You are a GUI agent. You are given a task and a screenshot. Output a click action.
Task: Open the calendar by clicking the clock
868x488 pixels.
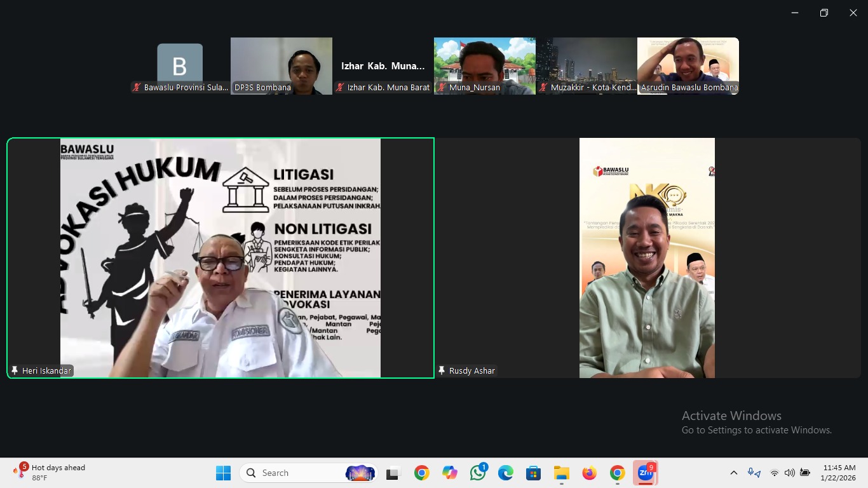click(x=839, y=473)
